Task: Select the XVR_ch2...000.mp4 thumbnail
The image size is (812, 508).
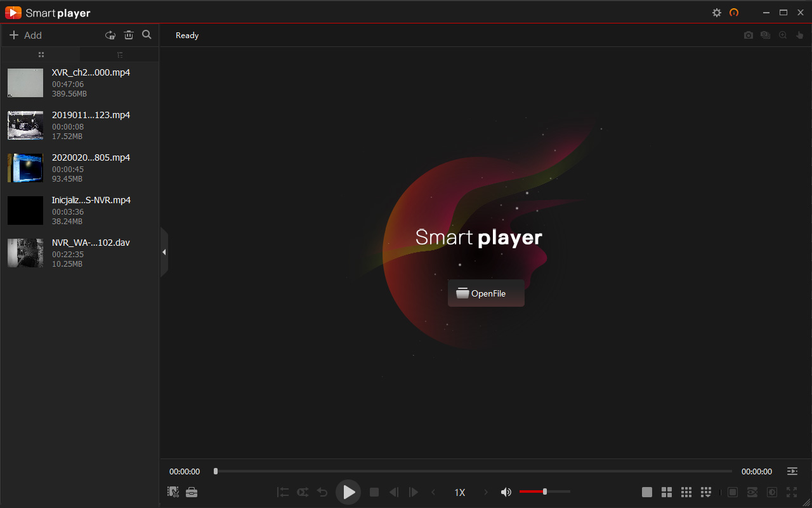Action: 25,83
